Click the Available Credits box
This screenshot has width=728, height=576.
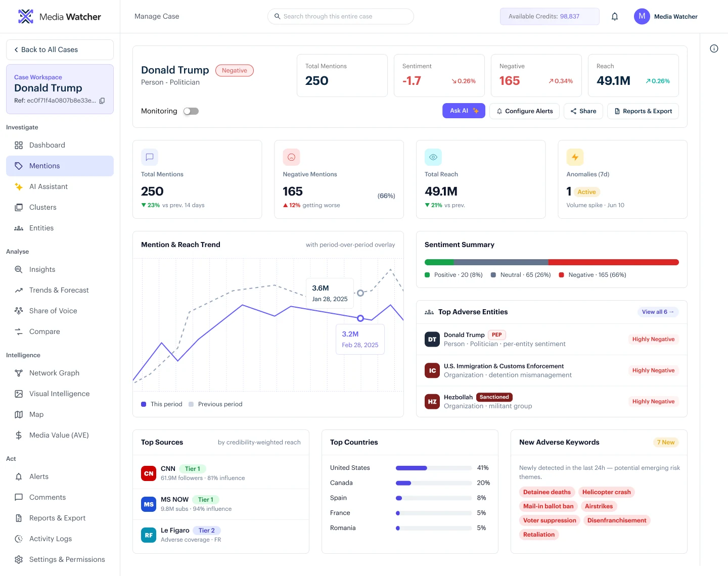tap(550, 17)
